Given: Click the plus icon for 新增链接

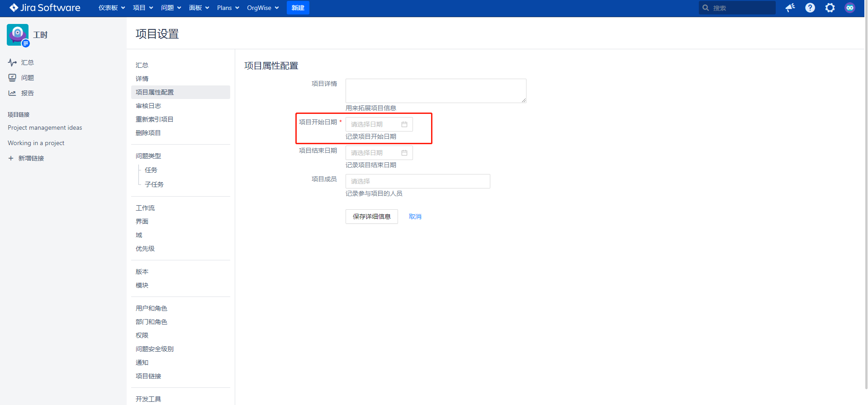Looking at the screenshot, I should click(11, 158).
